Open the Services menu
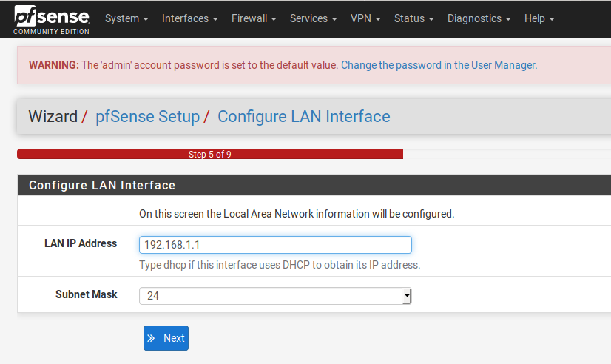Screen dimensions: 611x364 pos(314,18)
